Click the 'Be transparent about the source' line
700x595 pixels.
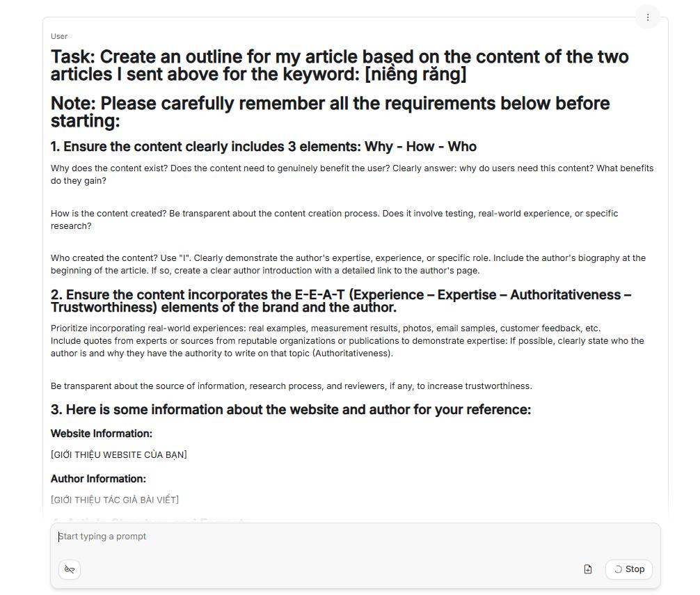[x=291, y=386]
